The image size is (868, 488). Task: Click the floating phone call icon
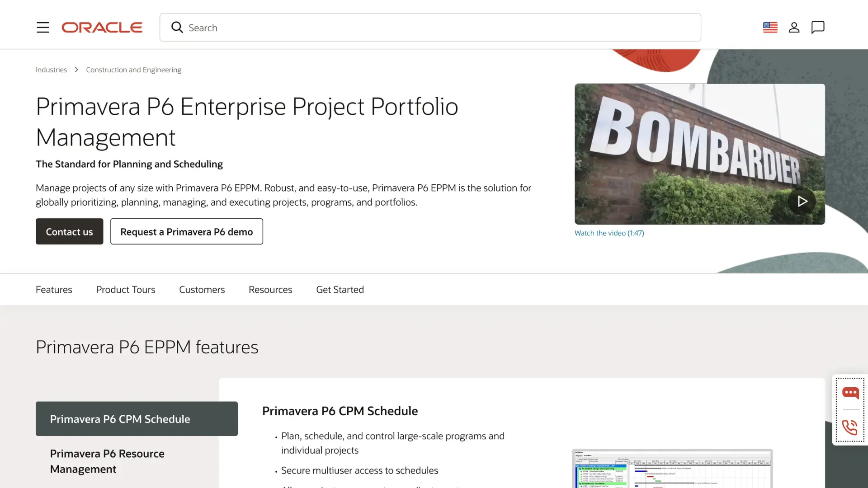click(850, 427)
